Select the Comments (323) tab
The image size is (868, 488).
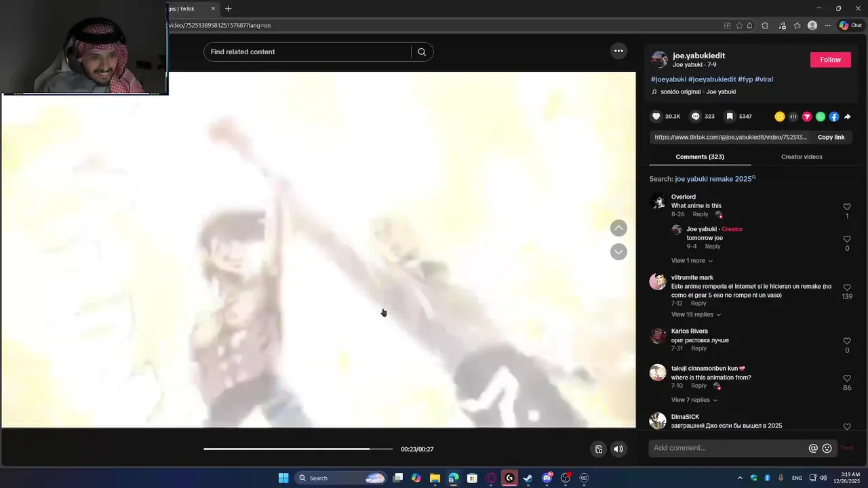[x=700, y=157]
